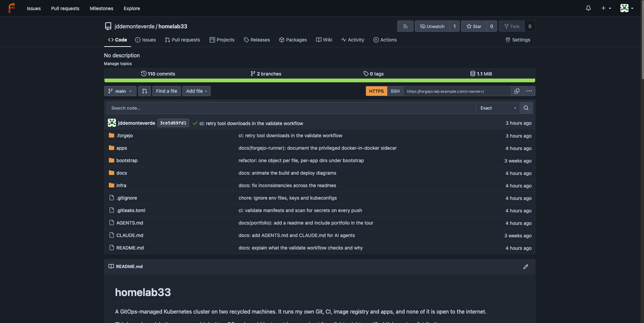Click the green language statistics bar

coord(319,81)
